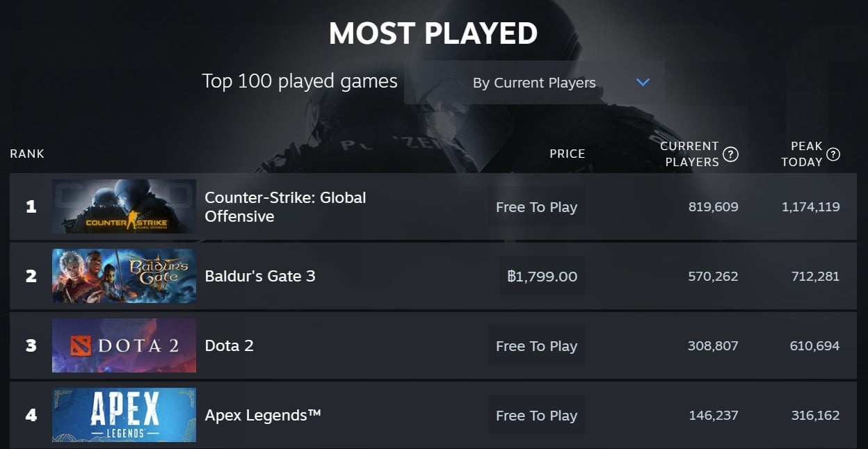Click the Apex Legends game title
The width and height of the screenshot is (868, 449).
(263, 416)
